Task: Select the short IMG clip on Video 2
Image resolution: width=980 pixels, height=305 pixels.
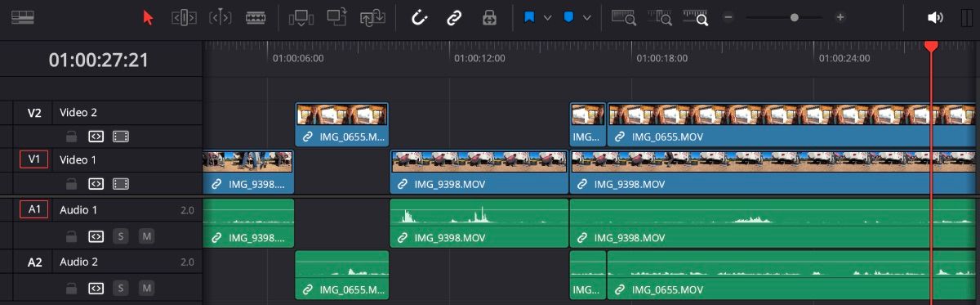Action: [588, 125]
